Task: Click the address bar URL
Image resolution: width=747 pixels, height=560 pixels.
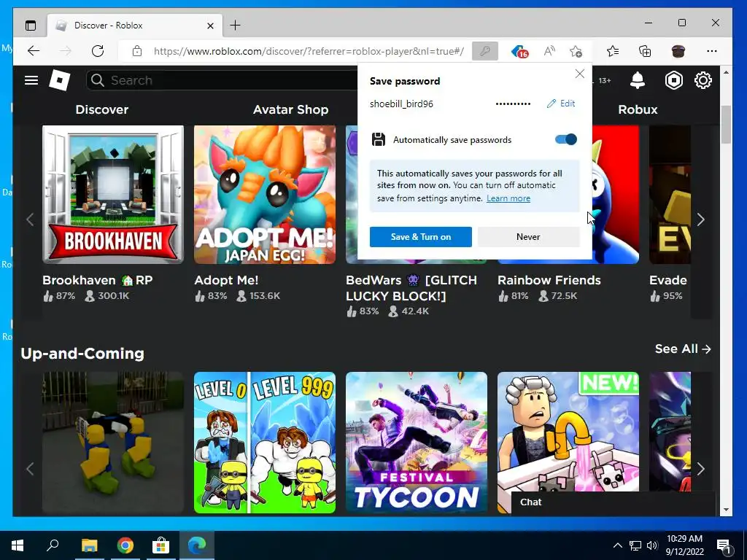Action: coord(309,51)
